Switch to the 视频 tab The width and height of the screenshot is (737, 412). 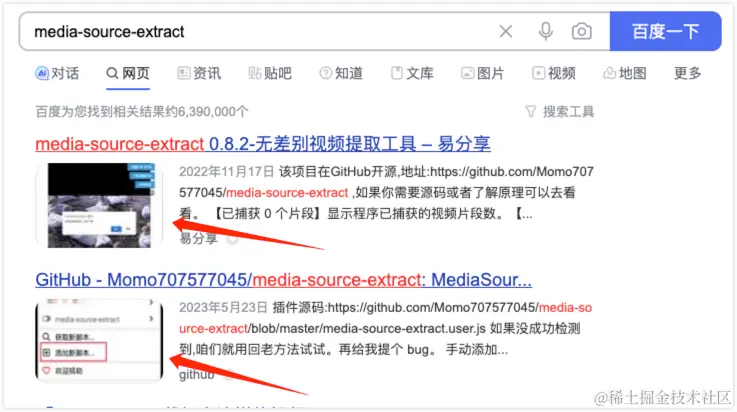coord(554,73)
